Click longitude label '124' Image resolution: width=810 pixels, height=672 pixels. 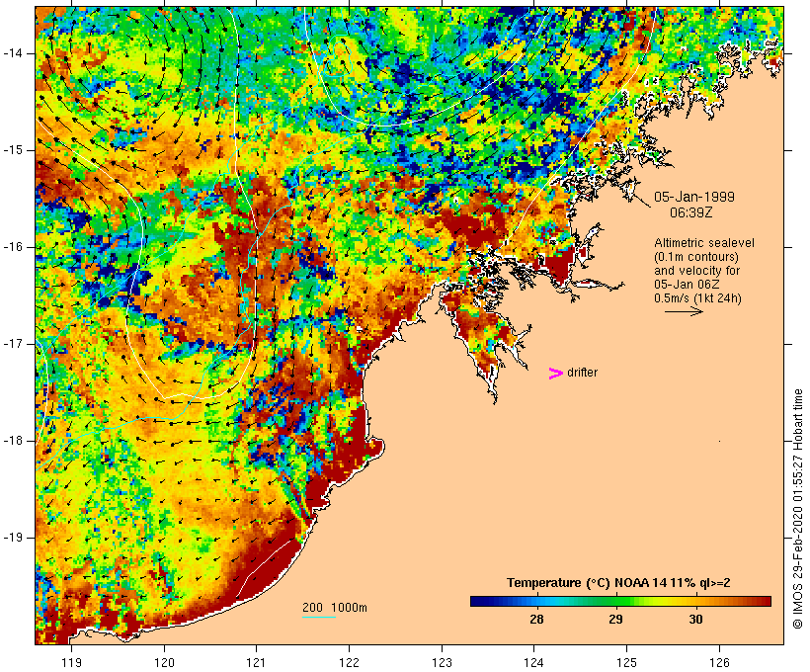pyautogui.click(x=533, y=662)
